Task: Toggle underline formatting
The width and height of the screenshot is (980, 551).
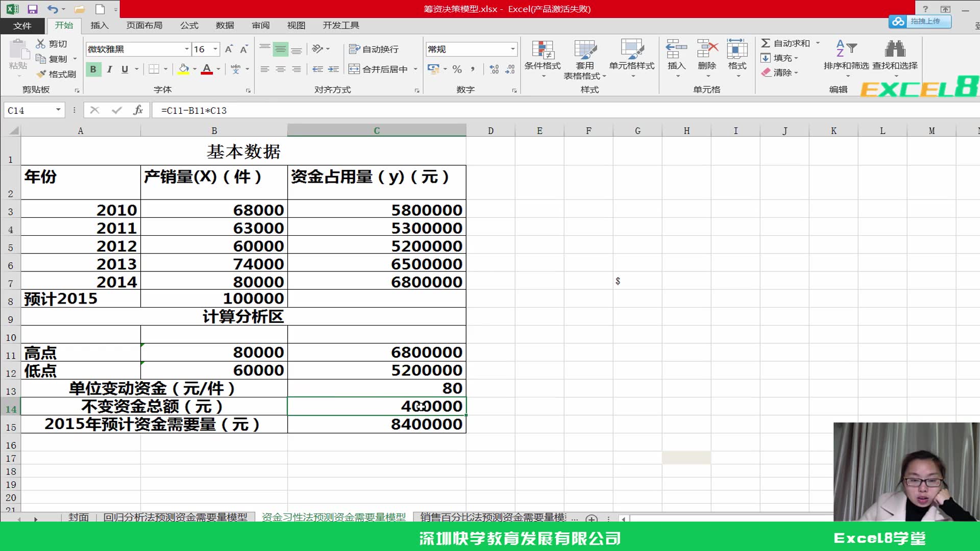Action: click(125, 69)
